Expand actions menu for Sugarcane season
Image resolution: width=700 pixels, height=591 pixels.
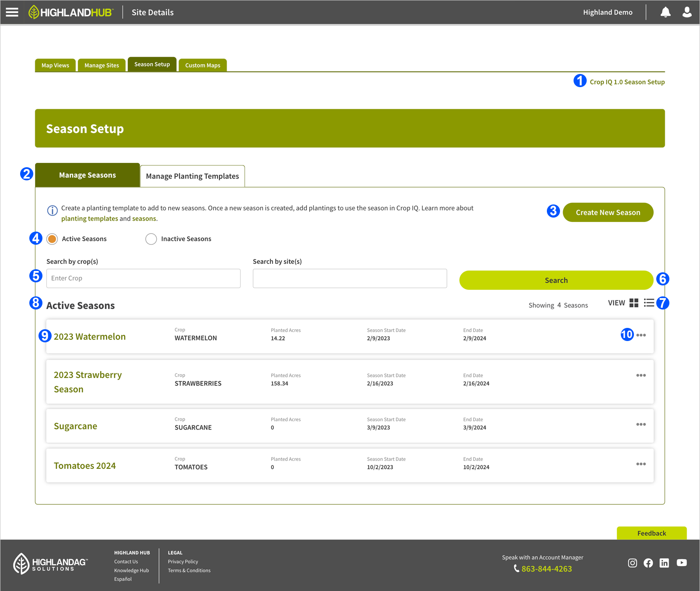pyautogui.click(x=641, y=425)
